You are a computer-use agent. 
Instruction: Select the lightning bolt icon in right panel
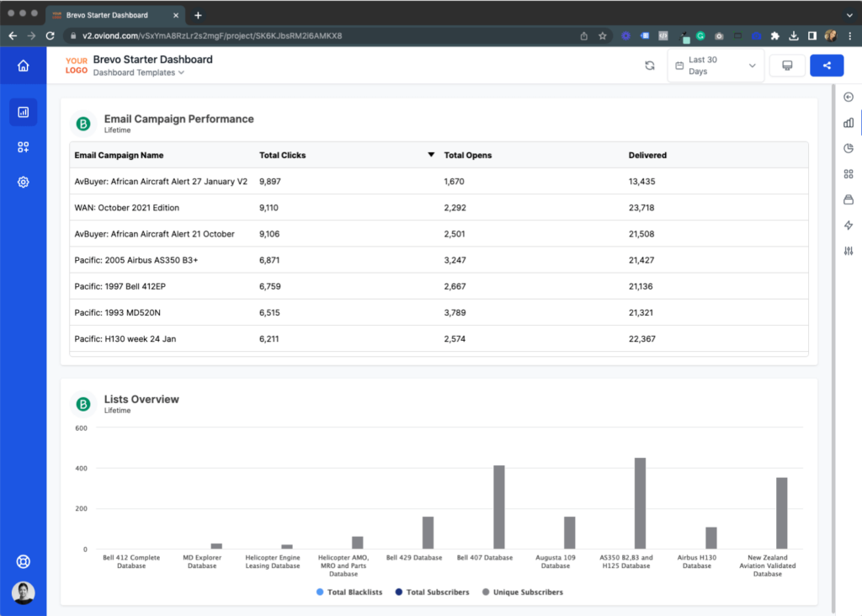click(x=849, y=226)
